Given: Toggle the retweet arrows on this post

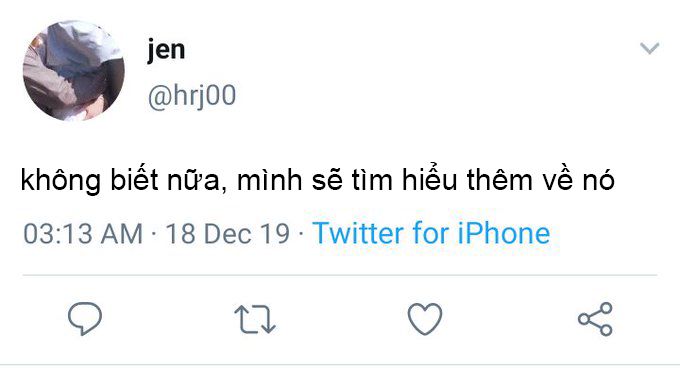Looking at the screenshot, I should pos(255,319).
